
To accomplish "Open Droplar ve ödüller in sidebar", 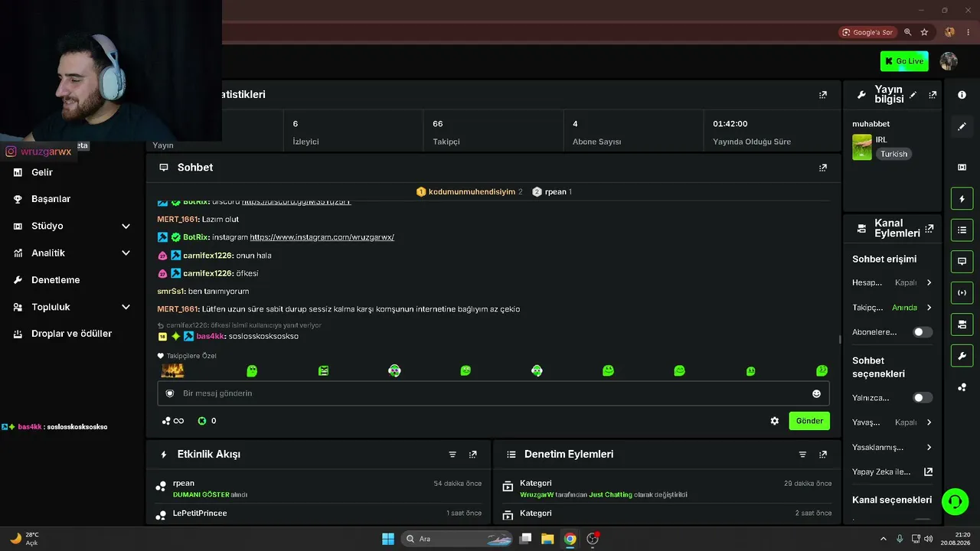I will point(71,334).
